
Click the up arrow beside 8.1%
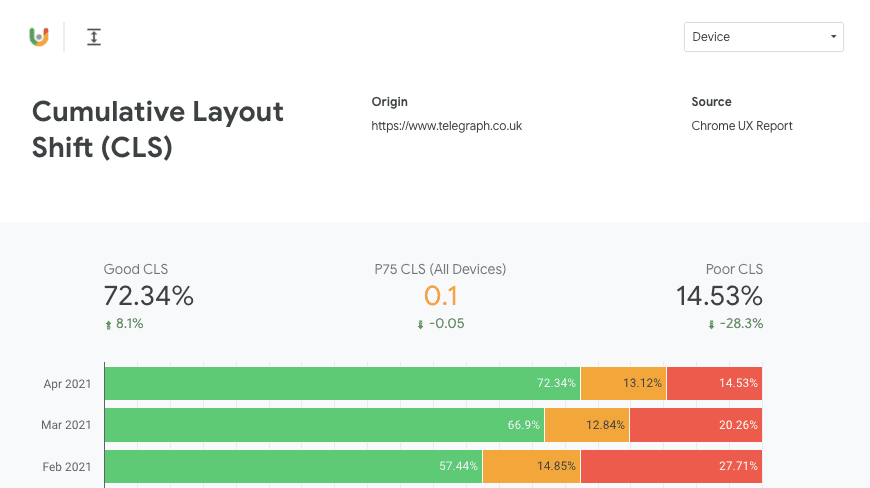108,324
